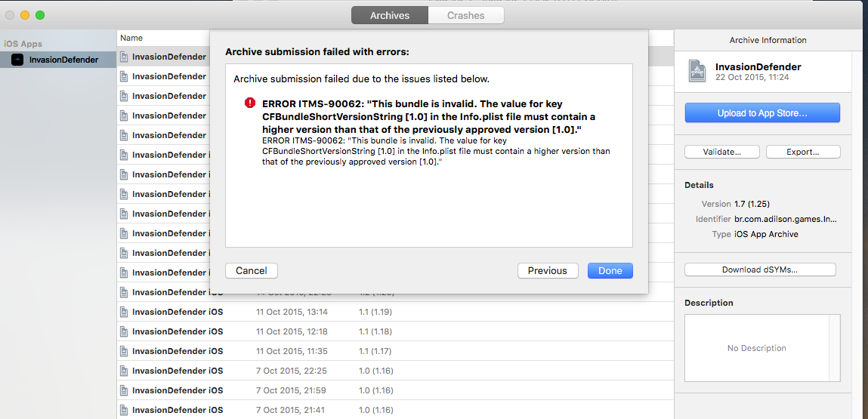Click the InvasionDefender app icon in sidebar
The height and width of the screenshot is (419, 868).
pyautogui.click(x=17, y=60)
